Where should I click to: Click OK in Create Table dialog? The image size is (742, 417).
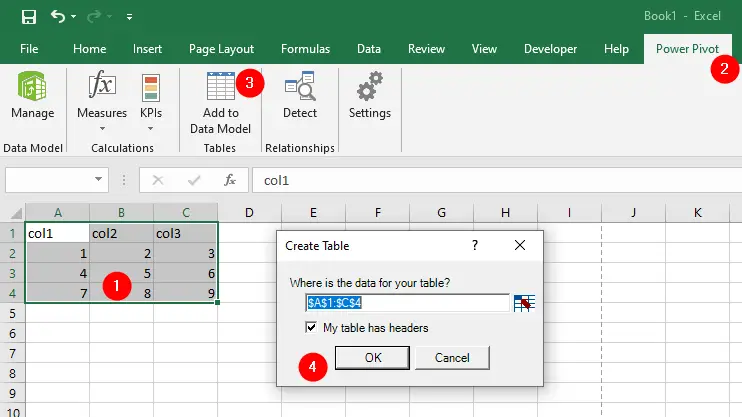pos(372,357)
